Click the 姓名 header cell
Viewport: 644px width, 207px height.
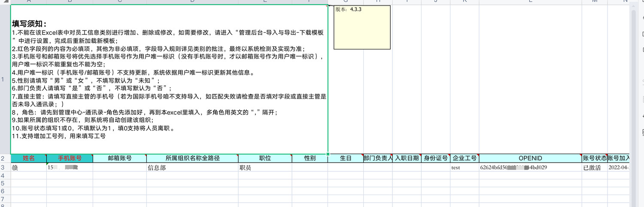[29, 158]
